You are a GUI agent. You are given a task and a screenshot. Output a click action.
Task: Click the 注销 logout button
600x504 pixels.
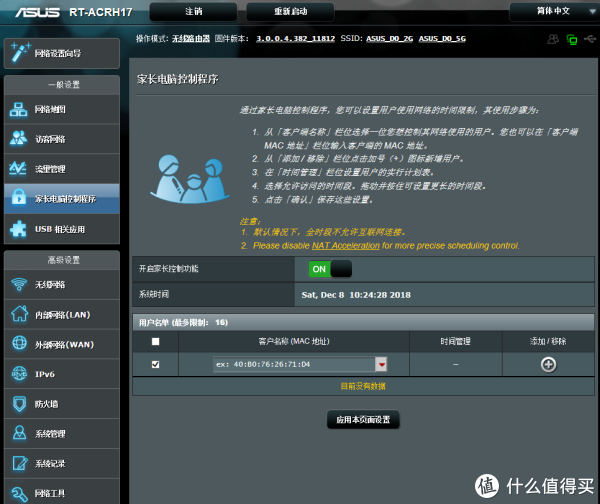pyautogui.click(x=193, y=11)
